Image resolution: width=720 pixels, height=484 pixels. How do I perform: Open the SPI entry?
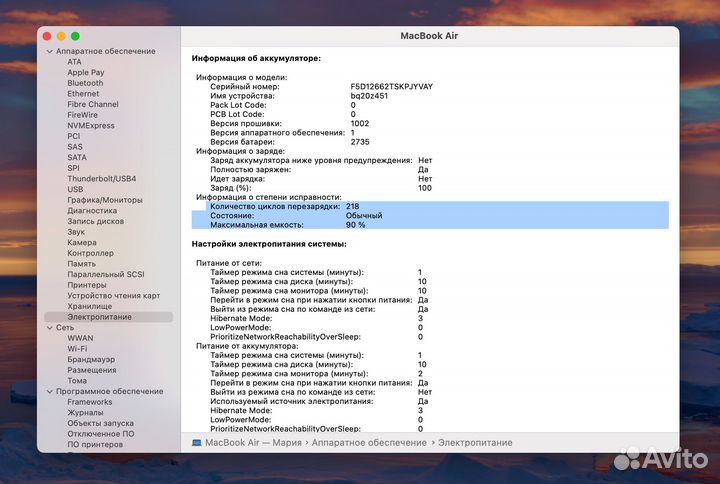[73, 168]
